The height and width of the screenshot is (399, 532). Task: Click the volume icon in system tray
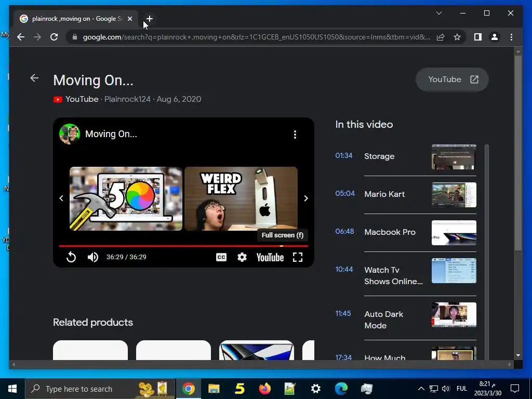click(x=446, y=389)
